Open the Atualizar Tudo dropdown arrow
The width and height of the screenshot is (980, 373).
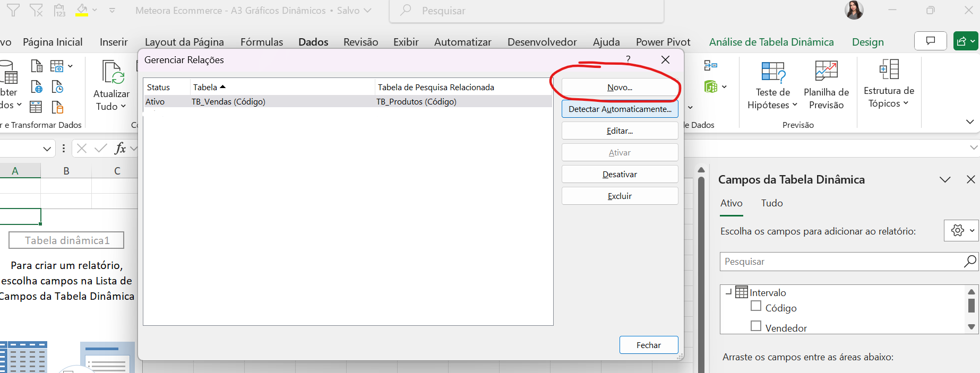coord(123,106)
